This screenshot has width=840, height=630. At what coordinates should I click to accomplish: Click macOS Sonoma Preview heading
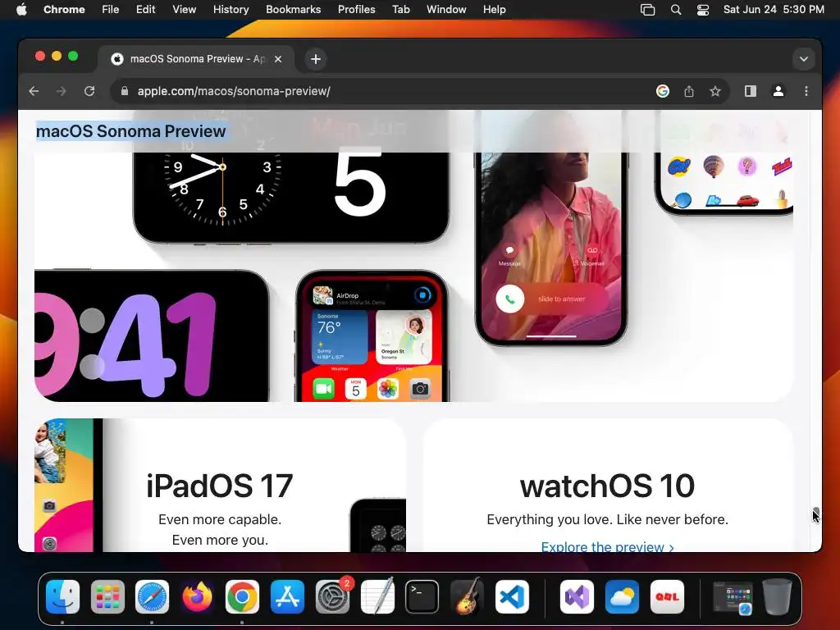click(131, 131)
